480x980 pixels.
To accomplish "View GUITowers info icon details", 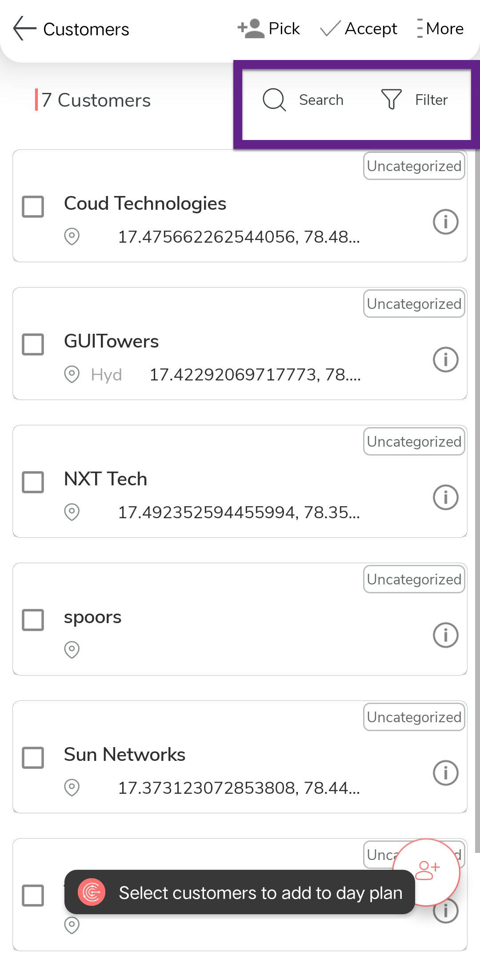I will tap(445, 359).
